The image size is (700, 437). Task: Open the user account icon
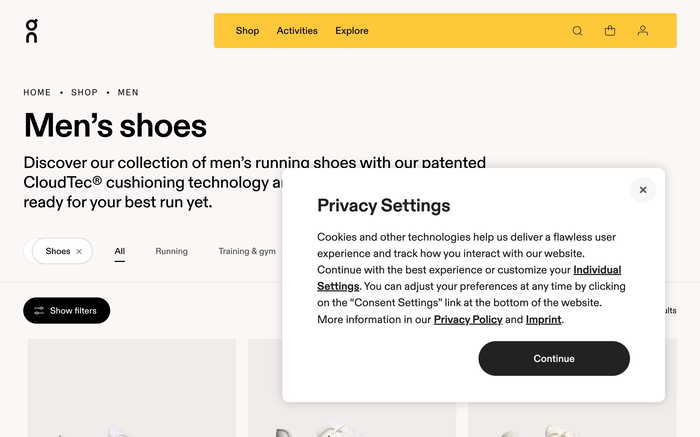(x=643, y=31)
